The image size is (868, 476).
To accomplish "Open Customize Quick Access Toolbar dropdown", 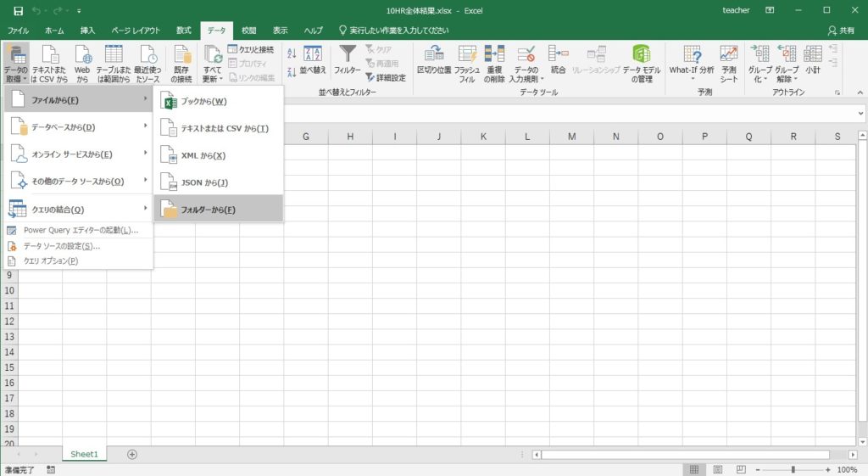I will [79, 10].
